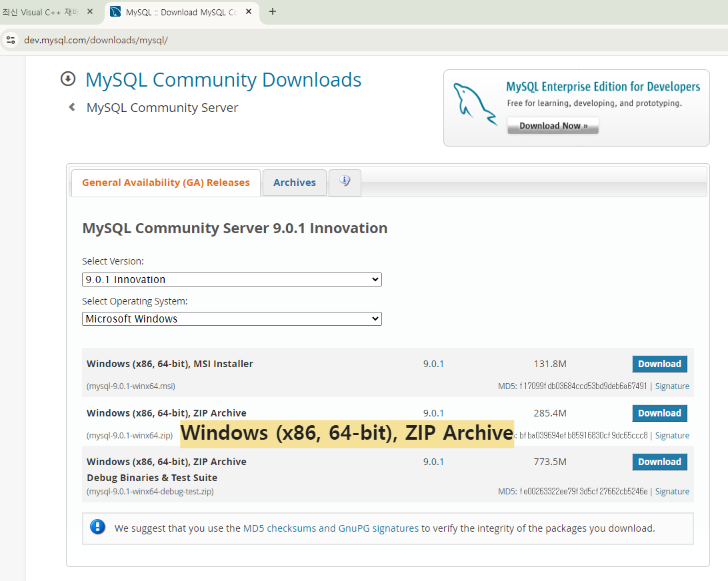Open Signature link for debug-test.zip

[672, 492]
